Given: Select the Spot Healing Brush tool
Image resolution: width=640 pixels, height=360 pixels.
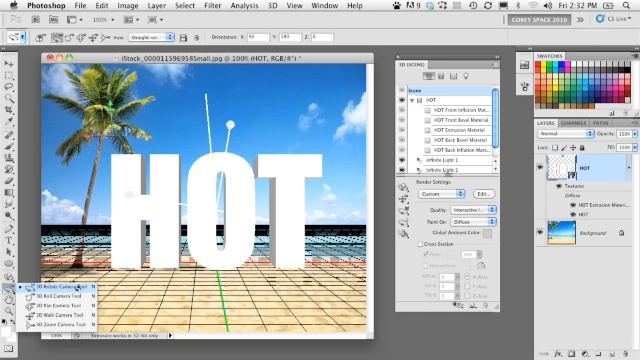Looking at the screenshot, I should (9, 135).
